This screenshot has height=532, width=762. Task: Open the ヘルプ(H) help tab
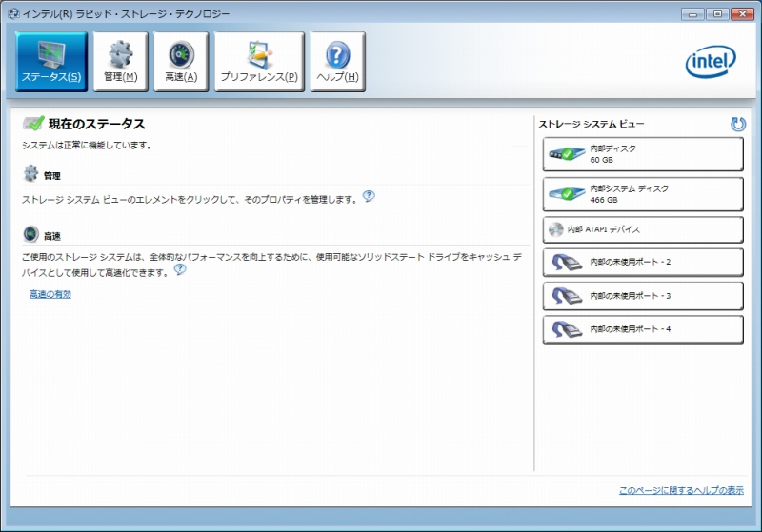click(x=338, y=62)
